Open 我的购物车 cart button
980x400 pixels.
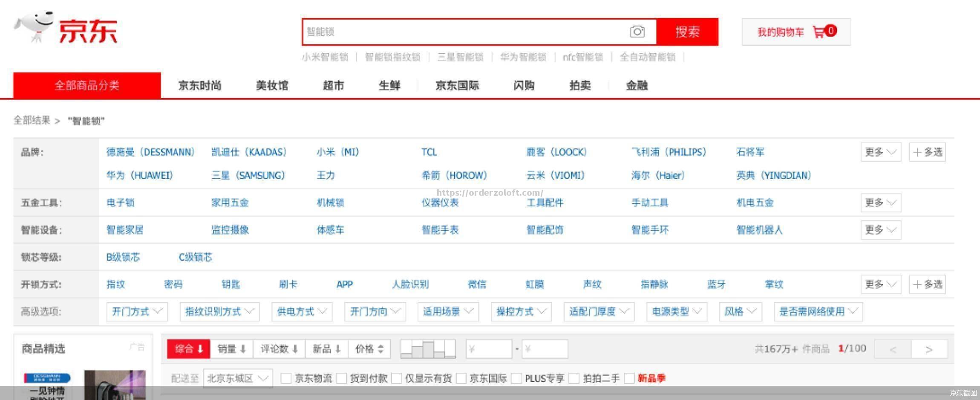click(x=796, y=32)
